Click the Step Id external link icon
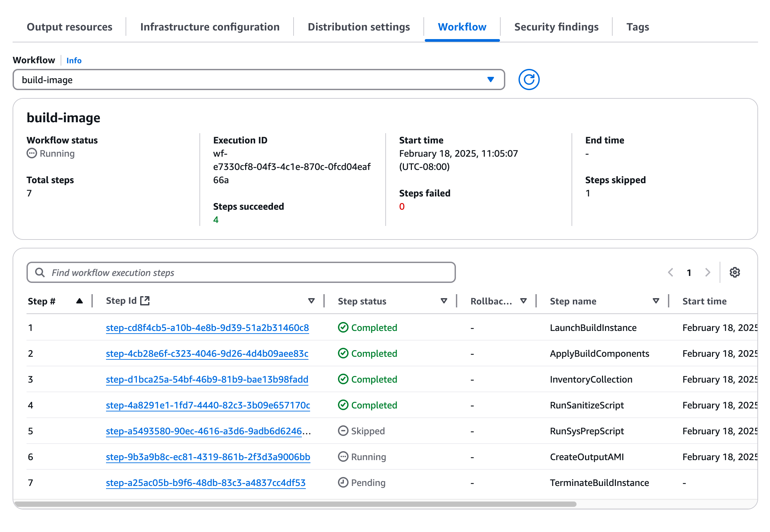This screenshot has height=532, width=770. [x=145, y=301]
